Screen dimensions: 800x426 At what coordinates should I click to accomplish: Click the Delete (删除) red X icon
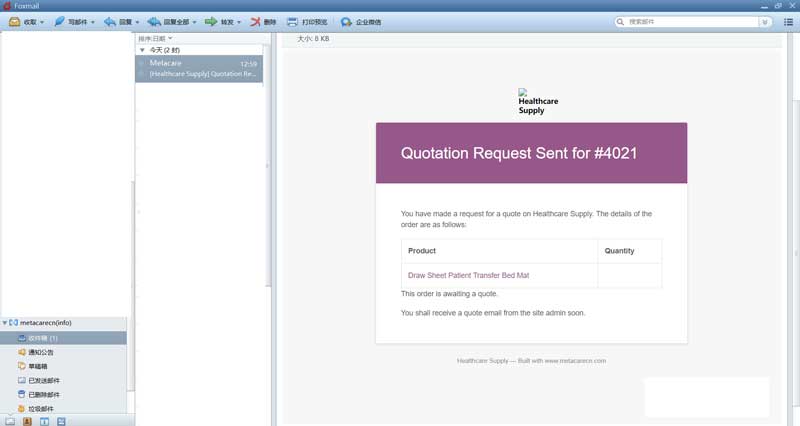pyautogui.click(x=255, y=22)
